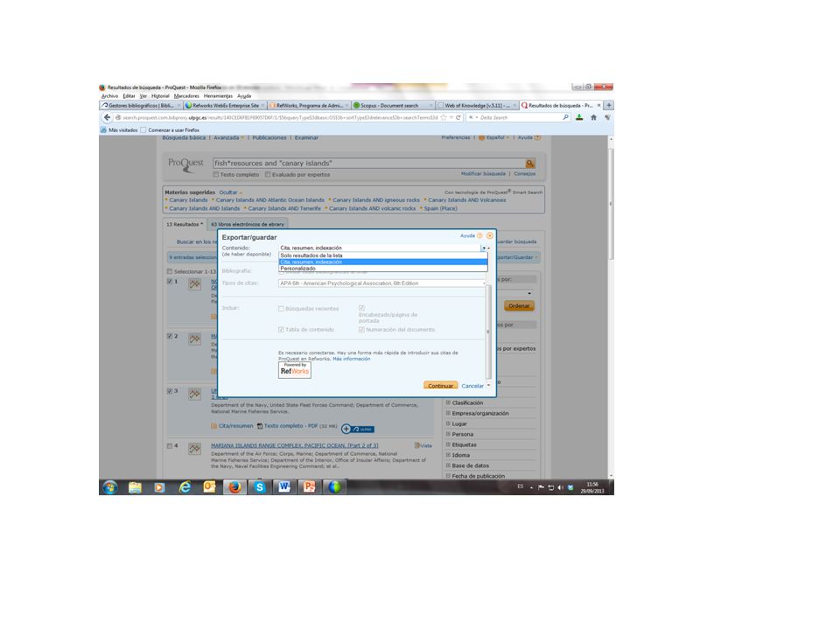Screen dimensions: 840x630
Task: Click the document type icon for result 2
Action: click(x=194, y=339)
